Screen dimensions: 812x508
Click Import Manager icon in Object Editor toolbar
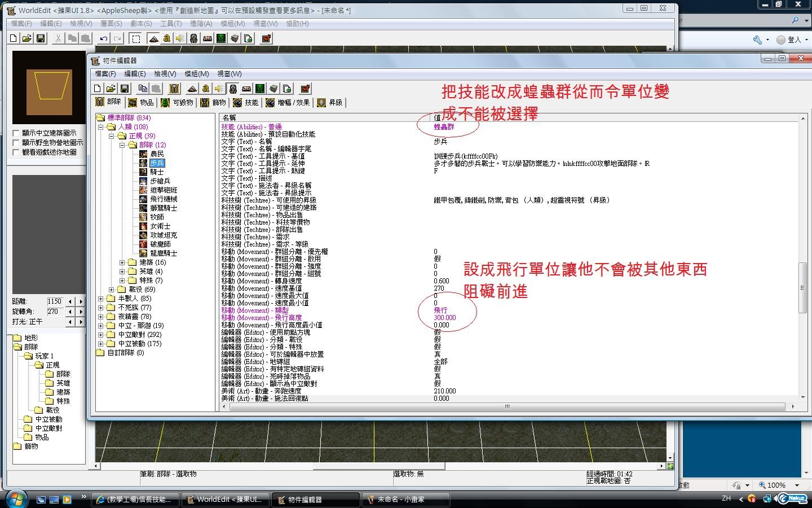(x=287, y=89)
